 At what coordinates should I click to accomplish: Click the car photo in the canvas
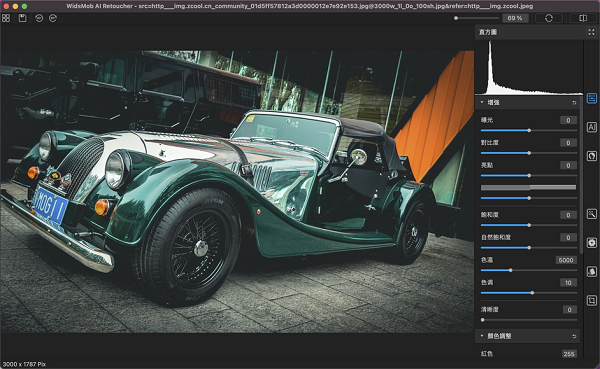coord(237,192)
